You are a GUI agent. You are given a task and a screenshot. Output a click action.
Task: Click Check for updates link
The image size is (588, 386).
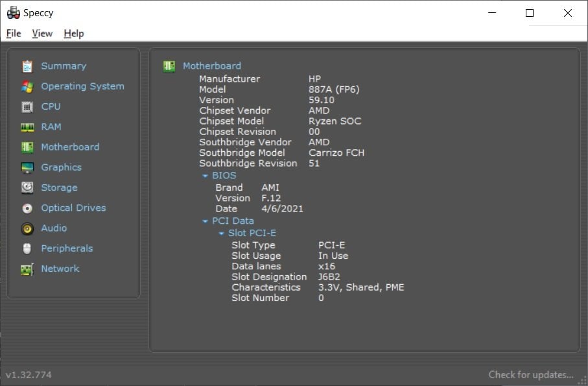pos(530,375)
